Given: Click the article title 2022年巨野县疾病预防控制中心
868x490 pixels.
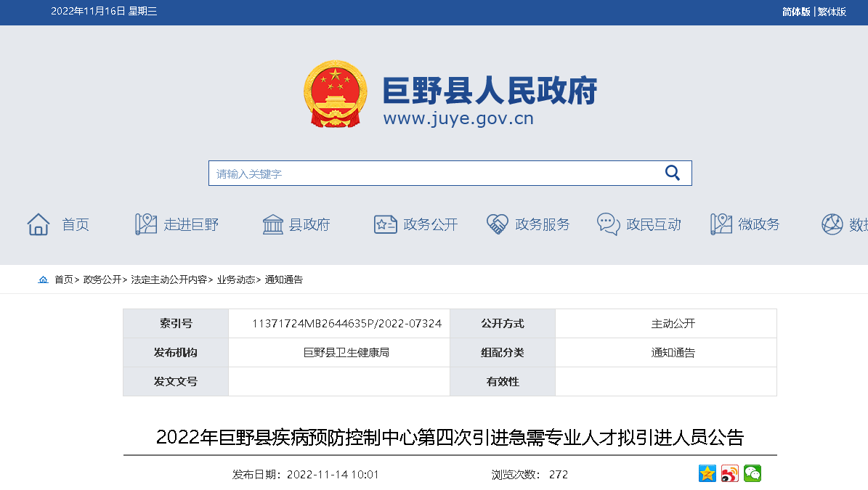Looking at the screenshot, I should [x=450, y=437].
